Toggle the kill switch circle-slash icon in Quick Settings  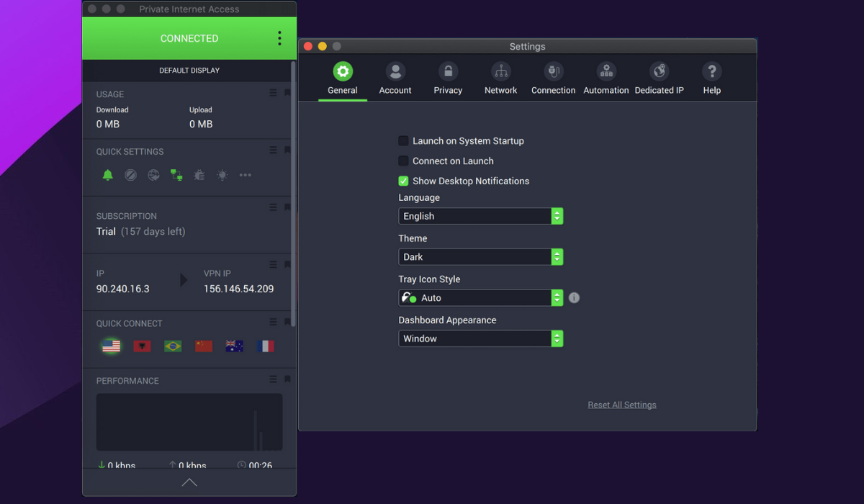(130, 175)
